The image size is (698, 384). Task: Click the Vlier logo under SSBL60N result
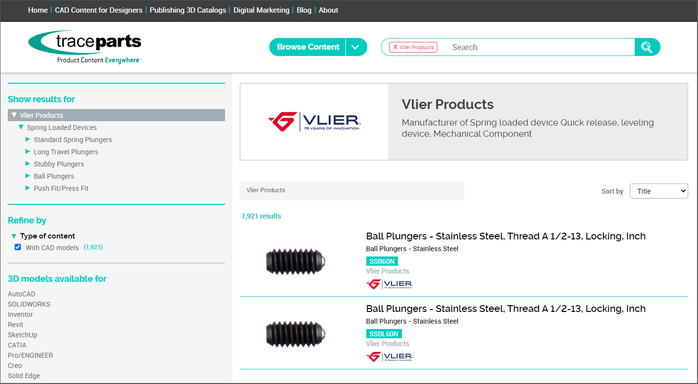[390, 356]
